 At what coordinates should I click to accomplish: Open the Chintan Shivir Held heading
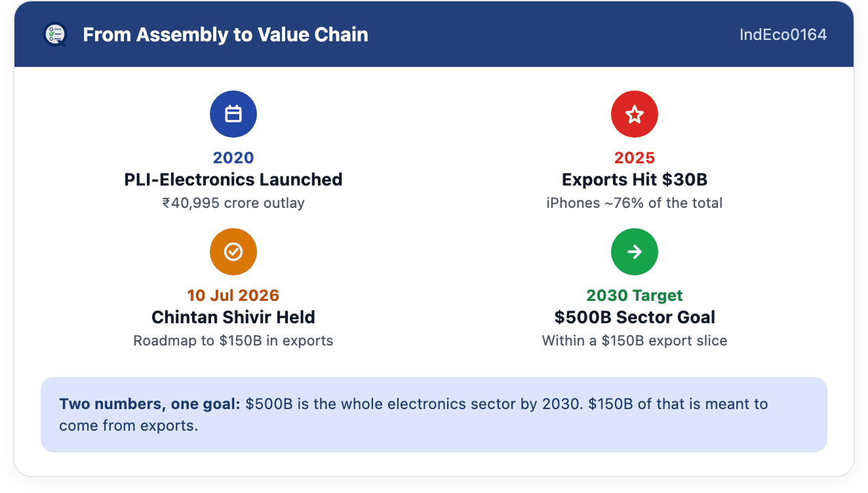point(233,317)
